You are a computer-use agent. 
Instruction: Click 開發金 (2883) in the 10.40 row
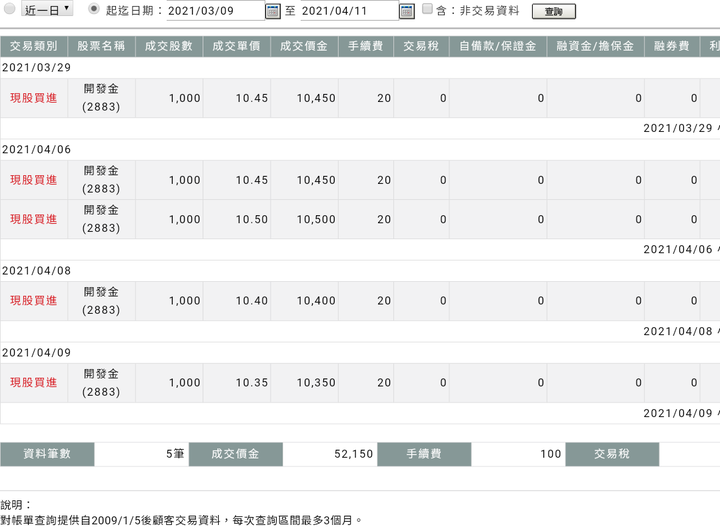click(x=101, y=301)
